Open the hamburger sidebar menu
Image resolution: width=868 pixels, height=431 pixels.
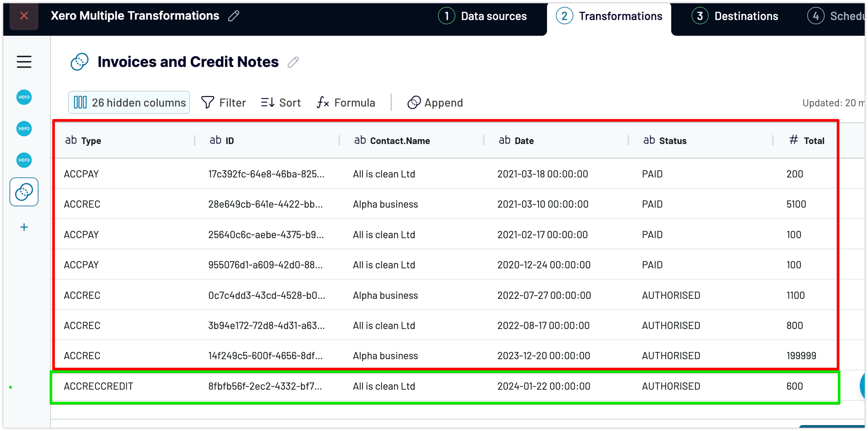click(x=24, y=62)
